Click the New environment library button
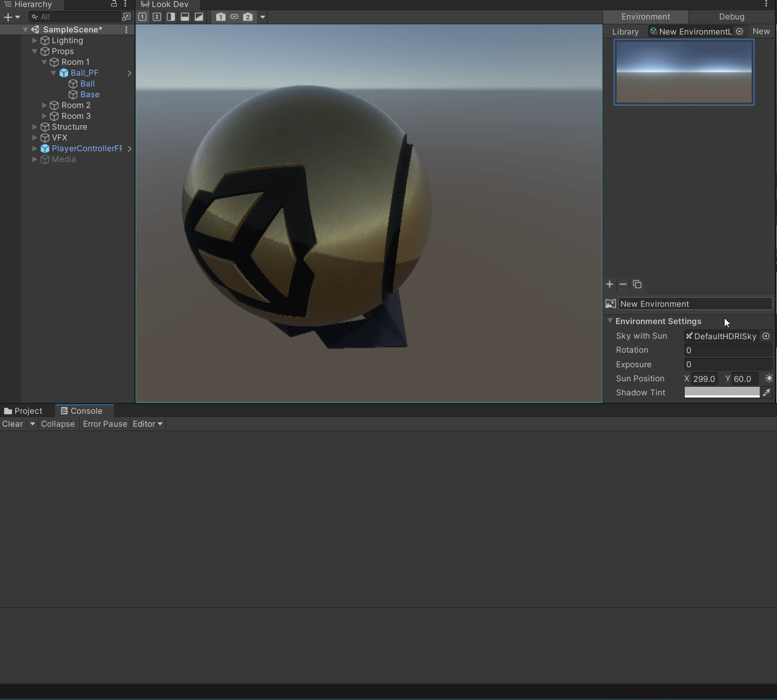 [761, 31]
